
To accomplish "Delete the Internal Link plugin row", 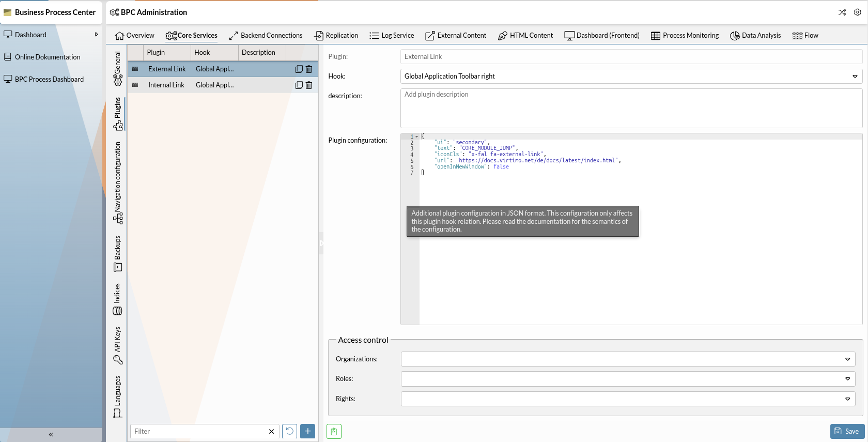I will (309, 85).
